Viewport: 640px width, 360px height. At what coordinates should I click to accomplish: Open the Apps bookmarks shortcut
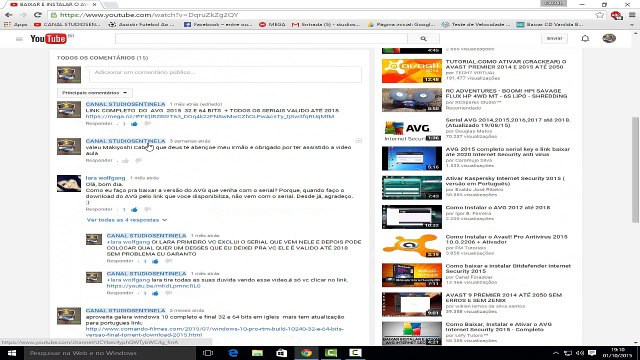[x=16, y=24]
